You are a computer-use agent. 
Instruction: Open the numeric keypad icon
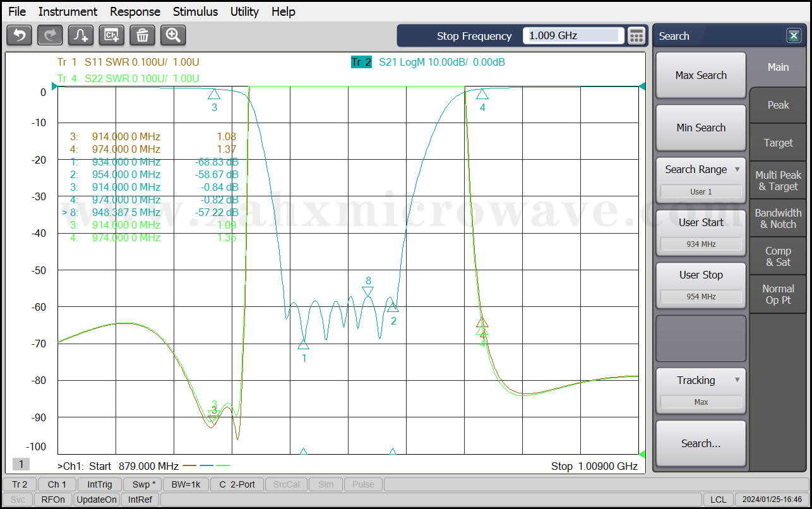pos(637,36)
